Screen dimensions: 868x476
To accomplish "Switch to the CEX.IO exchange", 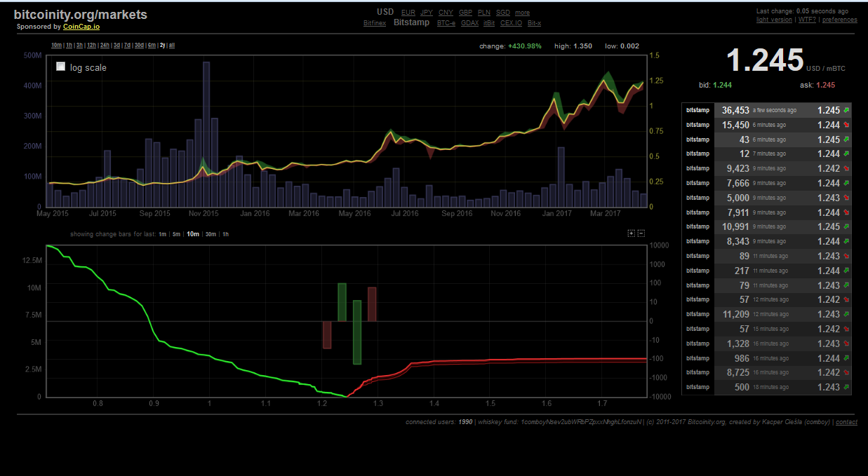I will tap(511, 22).
